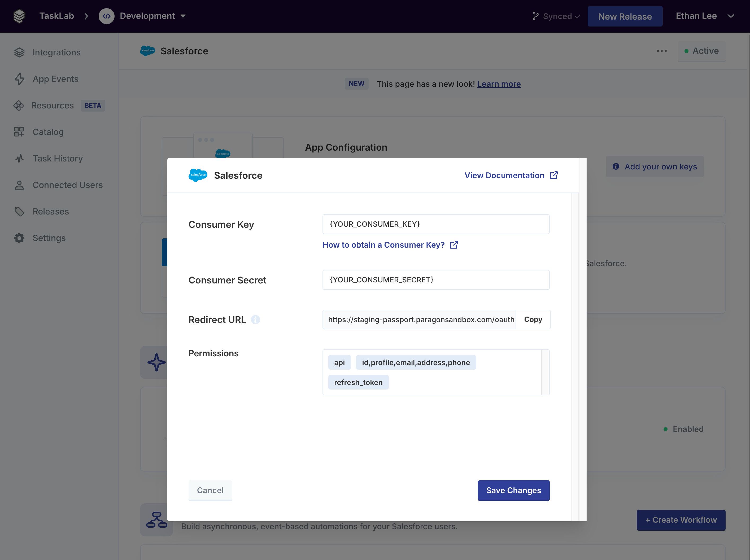This screenshot has height=560, width=750.
Task: Select the id,profile,email,address,phone permission tag
Action: (416, 362)
